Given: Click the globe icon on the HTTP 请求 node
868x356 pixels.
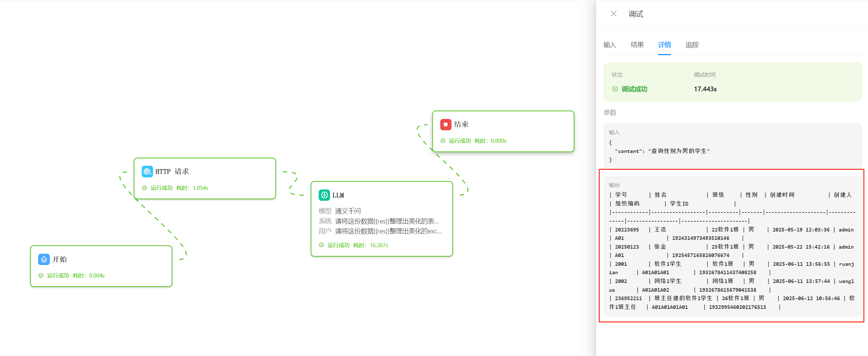Looking at the screenshot, I should tap(147, 171).
